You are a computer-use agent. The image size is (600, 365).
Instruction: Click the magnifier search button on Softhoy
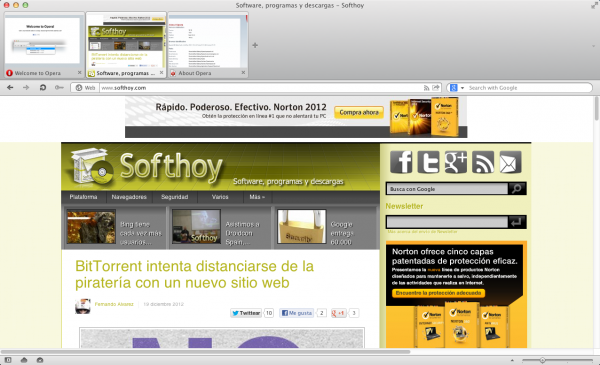click(x=517, y=189)
